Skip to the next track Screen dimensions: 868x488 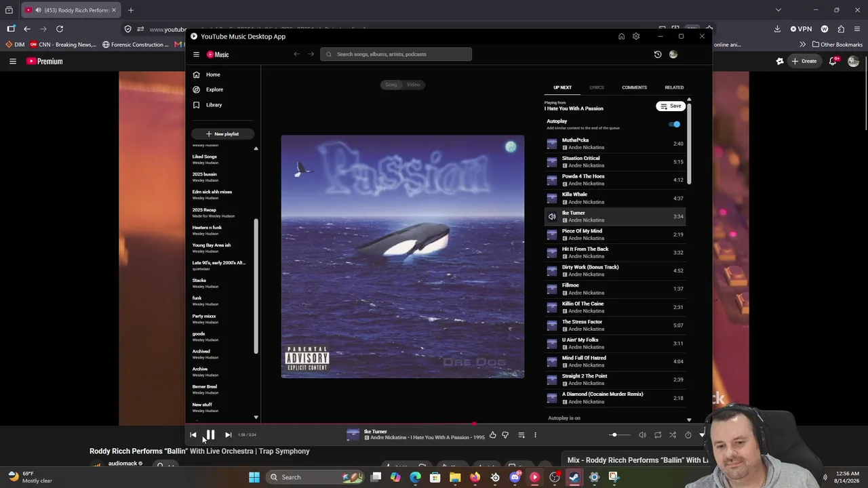coord(228,435)
